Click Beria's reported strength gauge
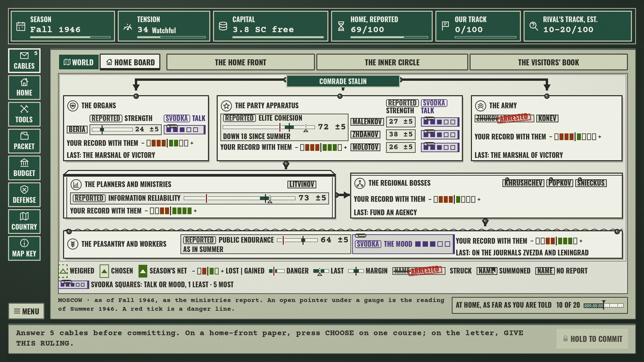This screenshot has width=644, height=362. point(112,129)
